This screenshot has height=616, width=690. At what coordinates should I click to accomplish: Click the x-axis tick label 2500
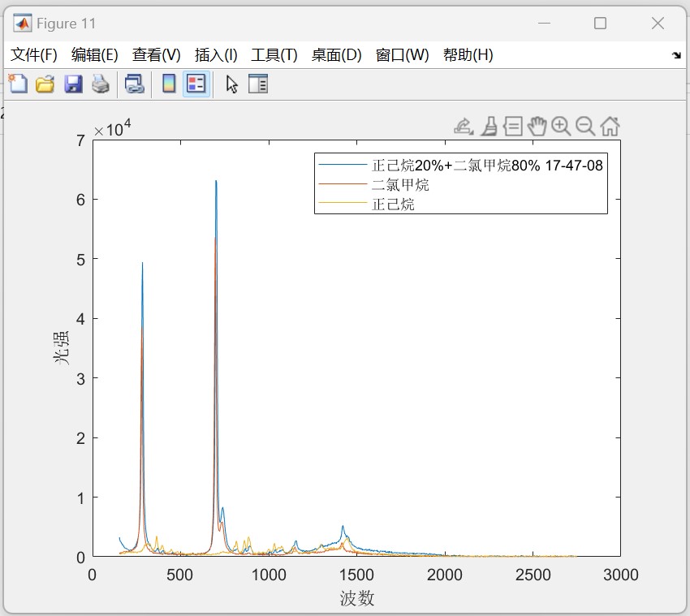point(533,575)
